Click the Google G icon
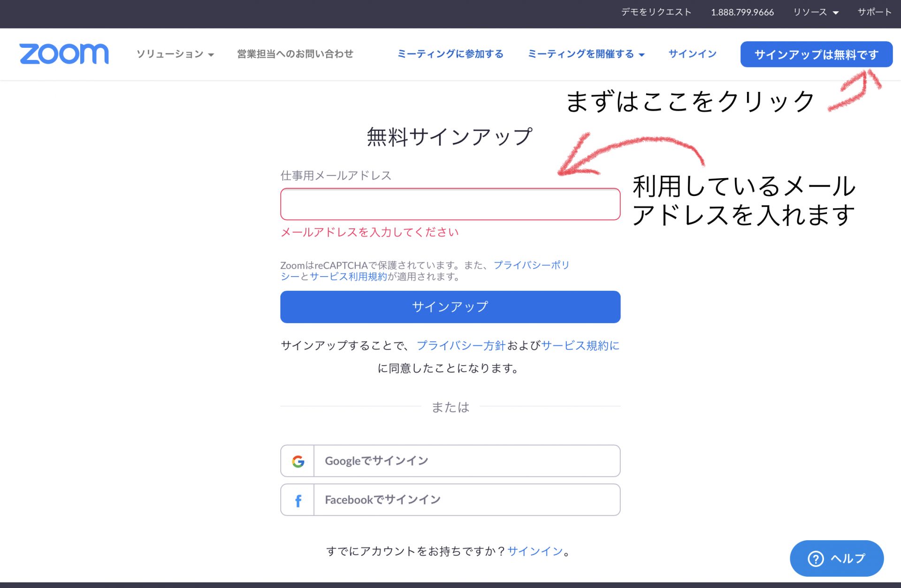The height and width of the screenshot is (588, 901). (298, 460)
